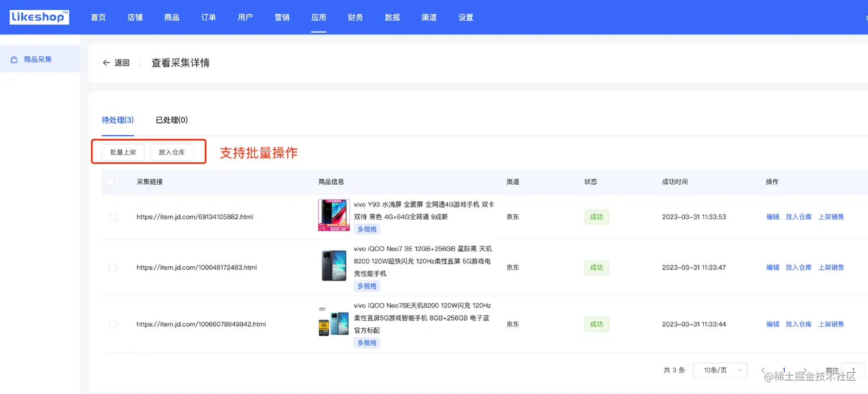868x394 pixels.
Task: Click the shopping bag icon beside 商品采集
Action: coord(14,59)
